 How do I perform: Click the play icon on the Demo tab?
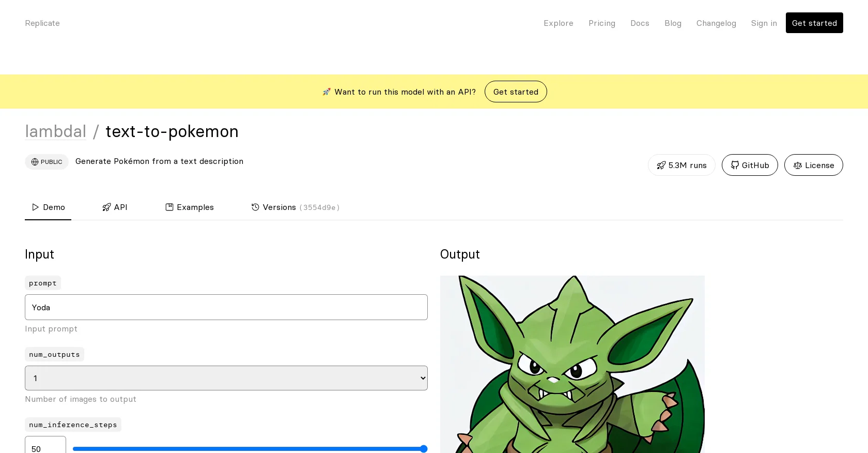click(36, 207)
